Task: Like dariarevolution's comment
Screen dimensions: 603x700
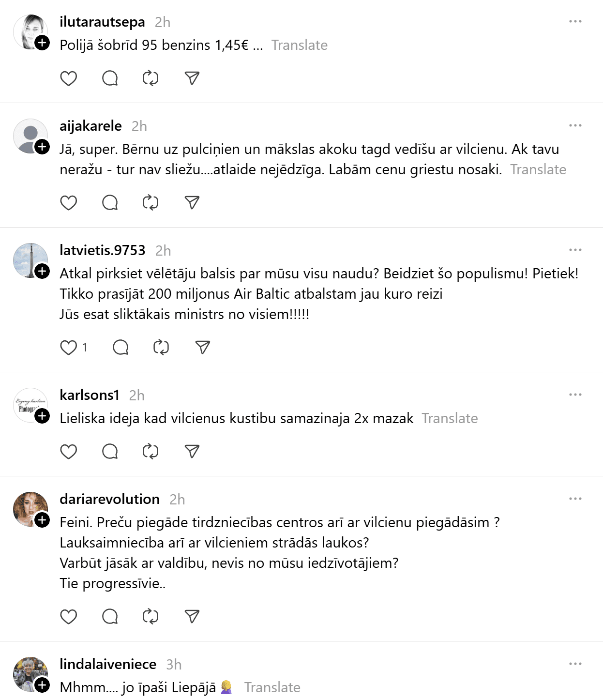Action: (x=69, y=617)
